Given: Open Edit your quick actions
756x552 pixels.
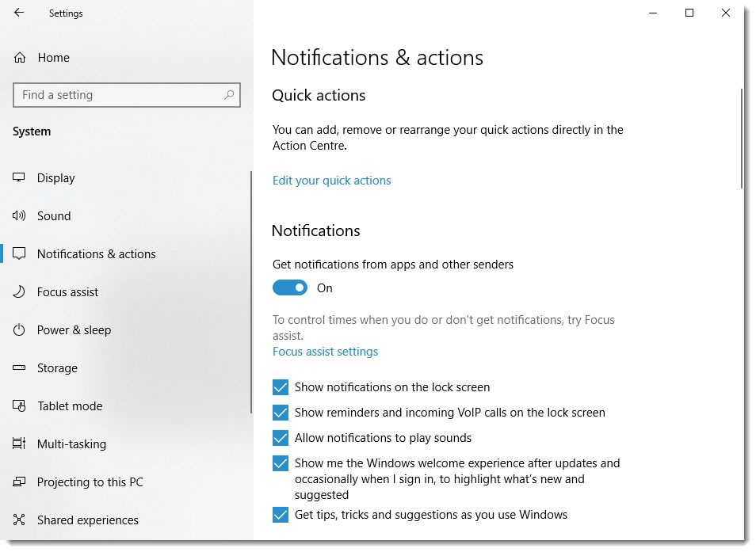Looking at the screenshot, I should tap(331, 181).
